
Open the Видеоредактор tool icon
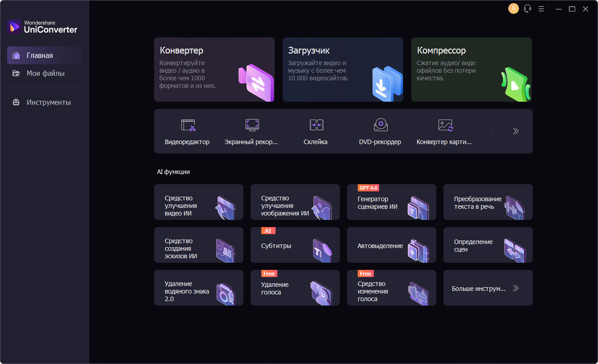coord(188,125)
